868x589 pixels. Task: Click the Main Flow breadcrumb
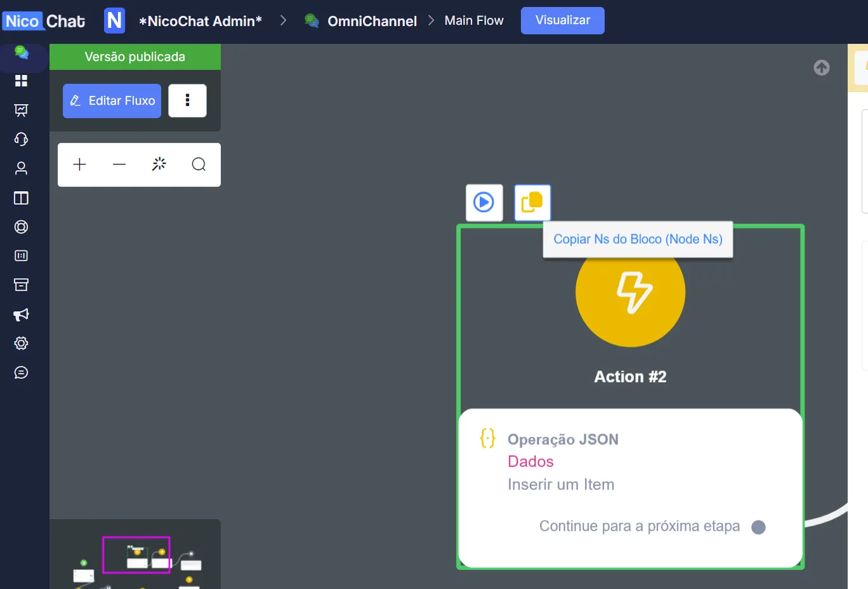474,21
